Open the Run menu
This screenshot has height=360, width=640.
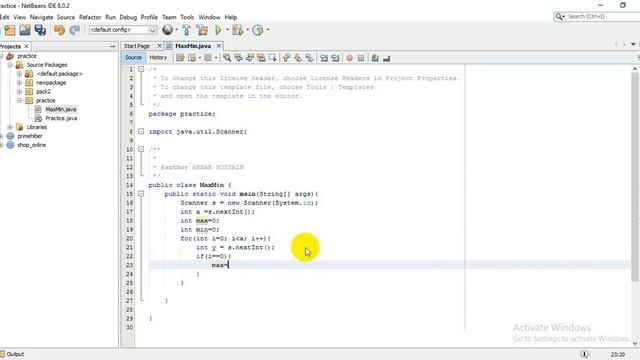pos(110,17)
